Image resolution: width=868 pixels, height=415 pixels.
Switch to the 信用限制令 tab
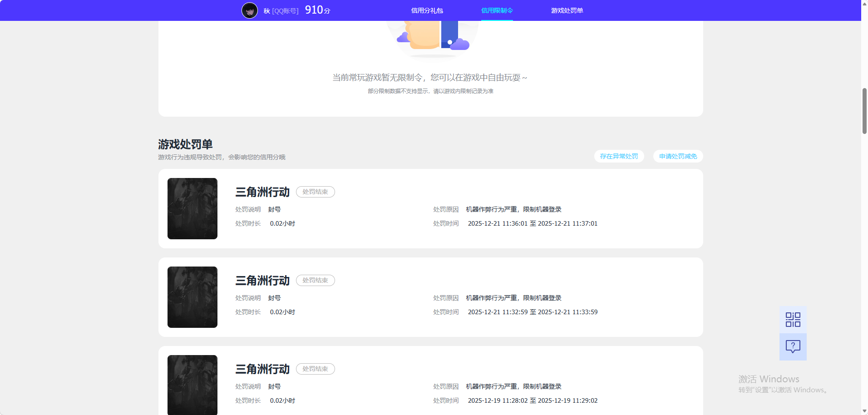click(497, 10)
